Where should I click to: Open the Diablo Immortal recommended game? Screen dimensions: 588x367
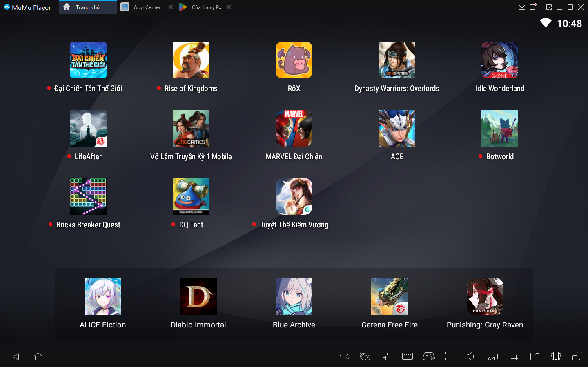pos(198,296)
